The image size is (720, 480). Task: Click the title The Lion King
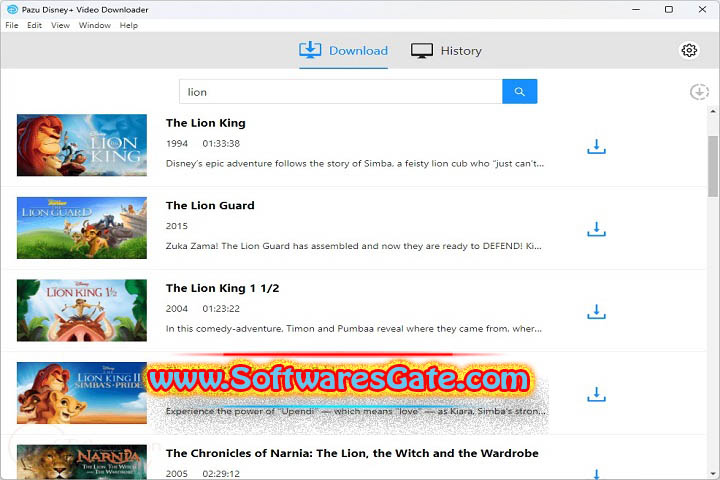[206, 123]
